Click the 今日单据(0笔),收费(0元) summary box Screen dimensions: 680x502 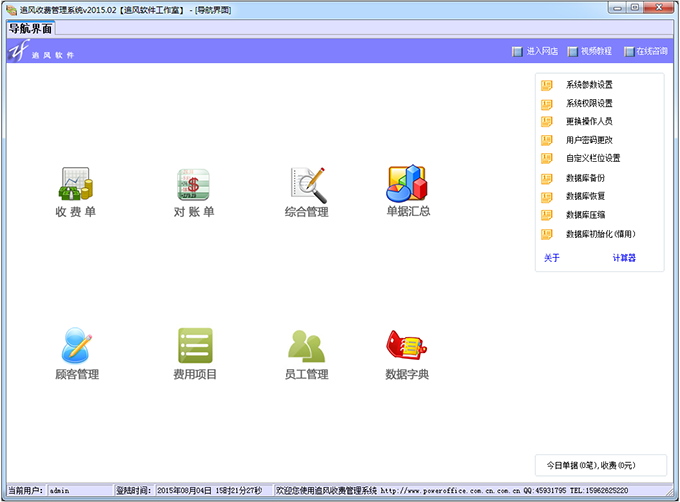point(601,465)
